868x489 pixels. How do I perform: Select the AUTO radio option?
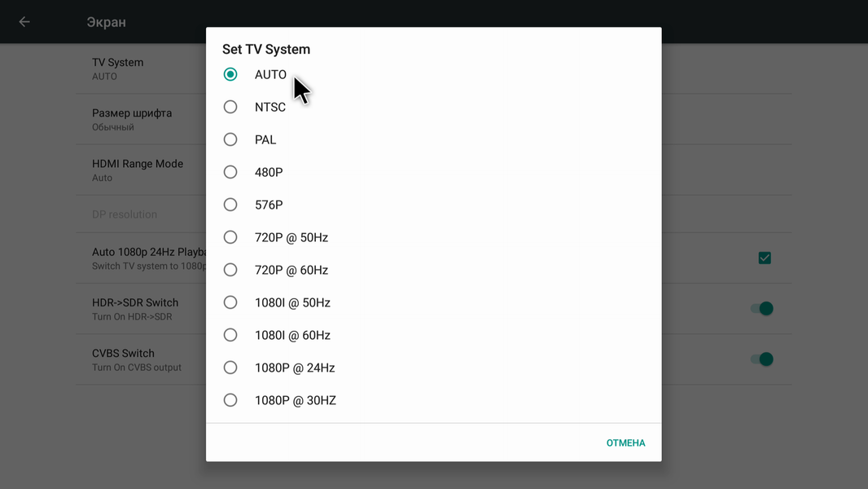[x=230, y=74]
